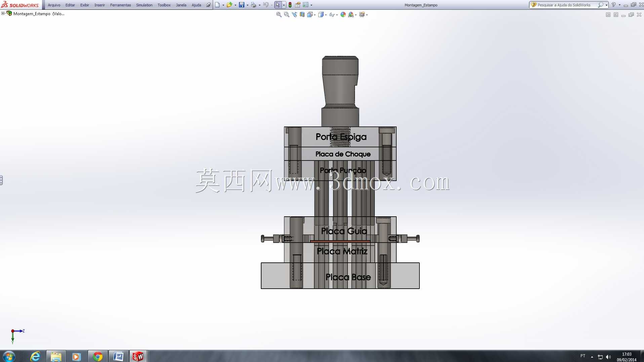Click the Rebuild traffic light icon

pos(290,5)
